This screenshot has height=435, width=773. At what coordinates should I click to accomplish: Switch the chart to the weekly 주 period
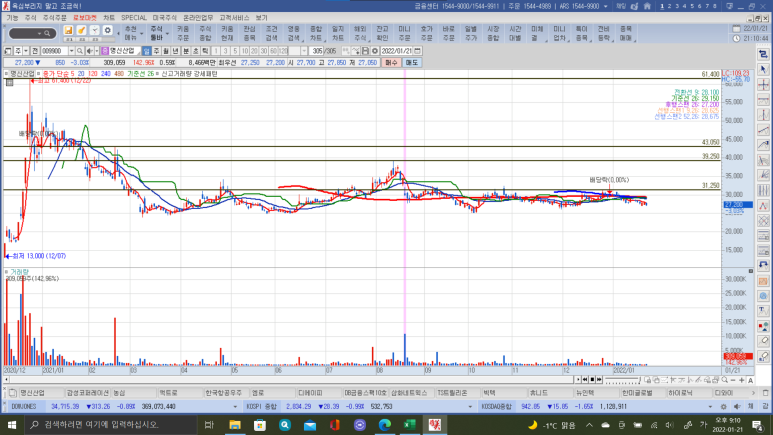tap(156, 51)
